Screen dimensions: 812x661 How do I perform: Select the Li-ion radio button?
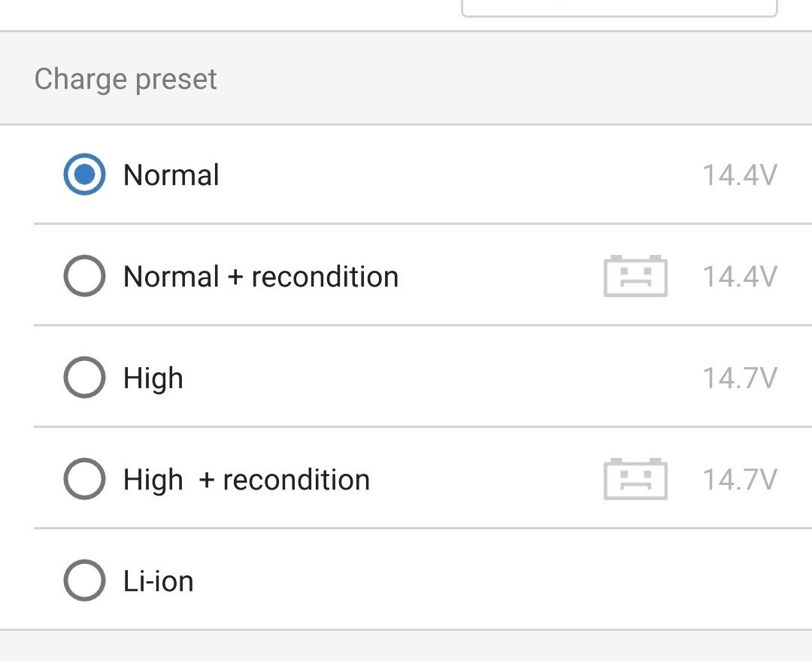(84, 581)
